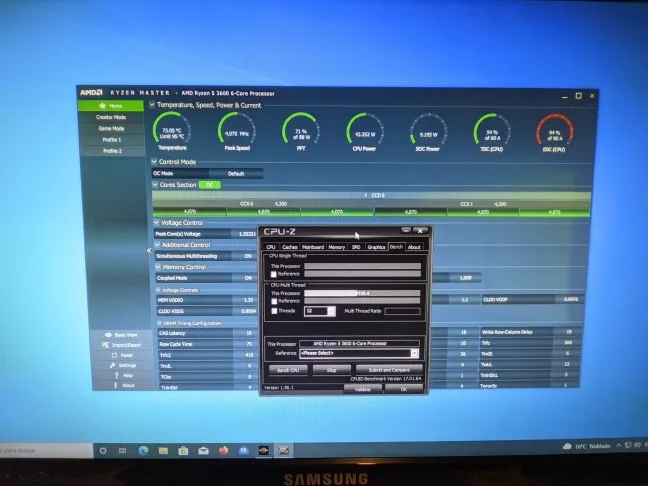Open Task View on taskbar
This screenshot has width=648, height=486.
click(123, 450)
